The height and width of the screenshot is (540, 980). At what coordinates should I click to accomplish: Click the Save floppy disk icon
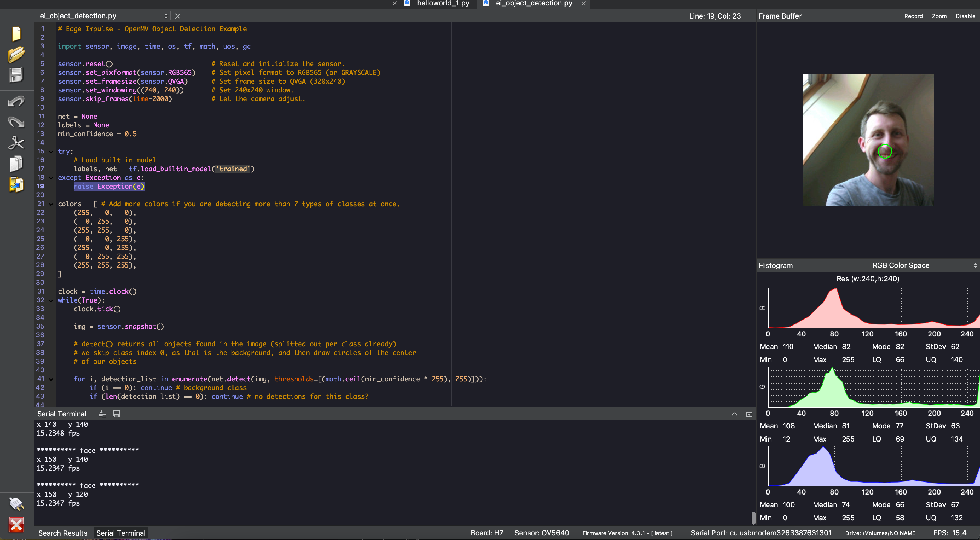16,75
